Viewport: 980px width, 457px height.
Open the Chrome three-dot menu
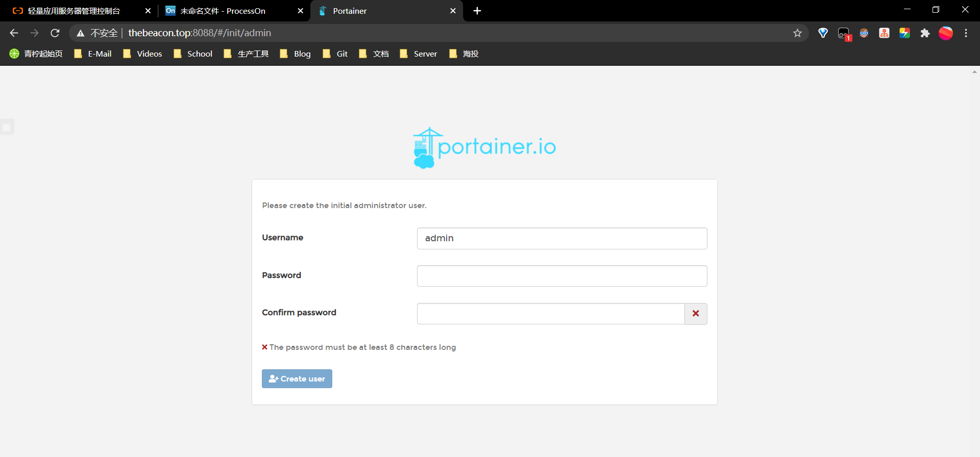pyautogui.click(x=966, y=33)
